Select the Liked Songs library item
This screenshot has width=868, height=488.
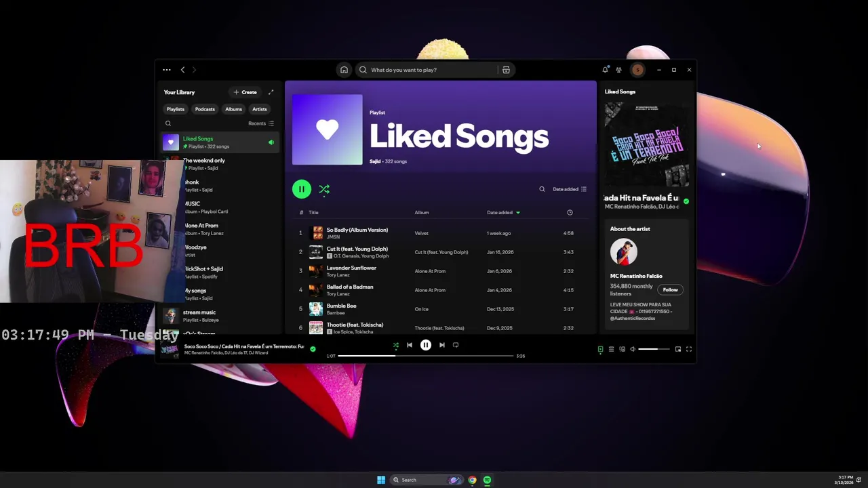click(x=220, y=142)
